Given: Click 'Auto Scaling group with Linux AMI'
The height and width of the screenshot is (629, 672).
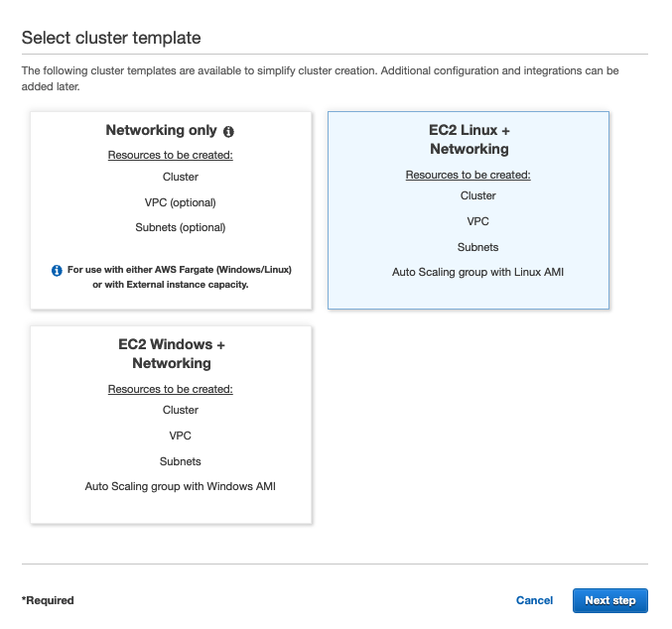Looking at the screenshot, I should 477,272.
